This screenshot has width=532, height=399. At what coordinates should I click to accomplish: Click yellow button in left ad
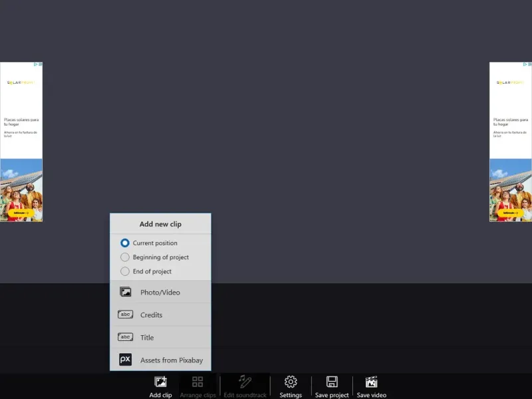point(21,213)
